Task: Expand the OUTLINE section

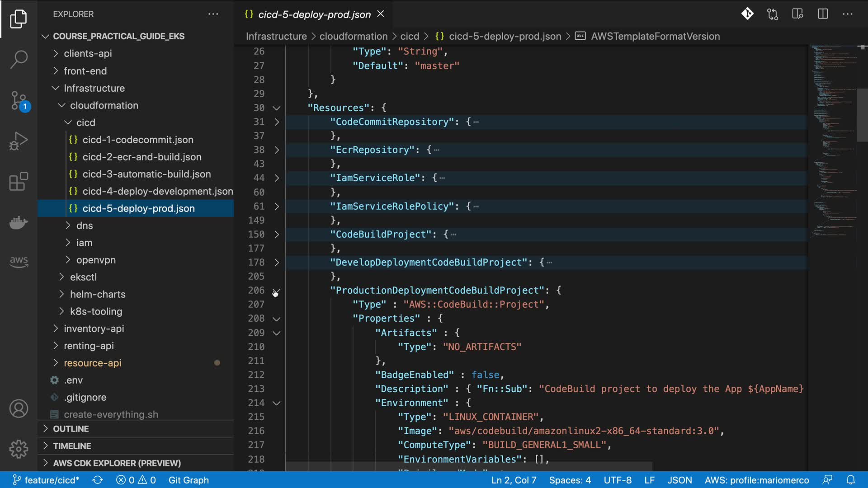Action: point(71,429)
